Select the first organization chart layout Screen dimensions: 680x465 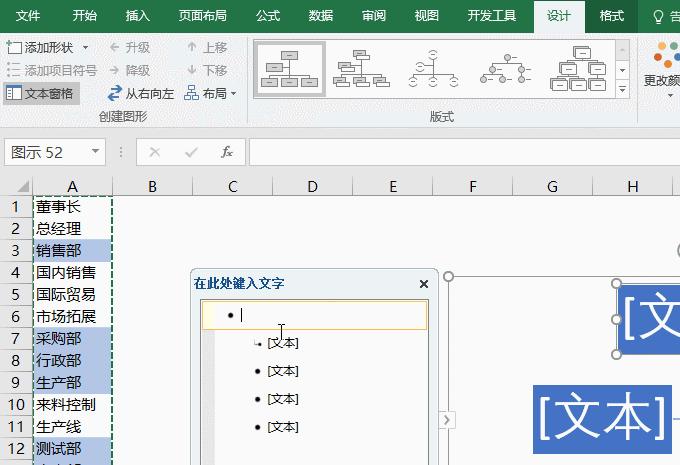(x=289, y=69)
